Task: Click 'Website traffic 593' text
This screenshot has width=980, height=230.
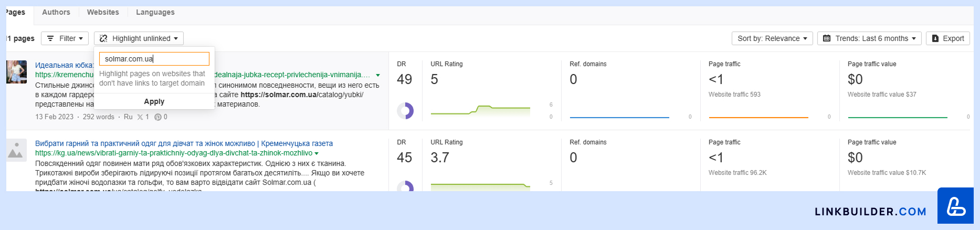Action: point(734,95)
